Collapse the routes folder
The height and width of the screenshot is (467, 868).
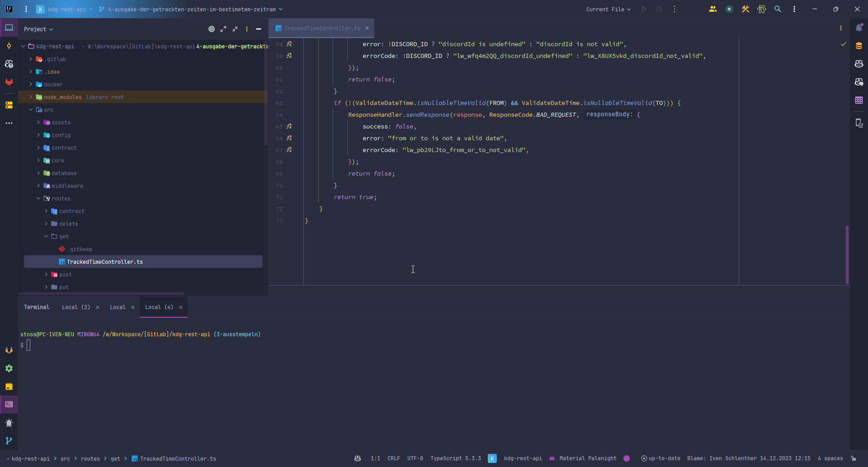point(38,198)
